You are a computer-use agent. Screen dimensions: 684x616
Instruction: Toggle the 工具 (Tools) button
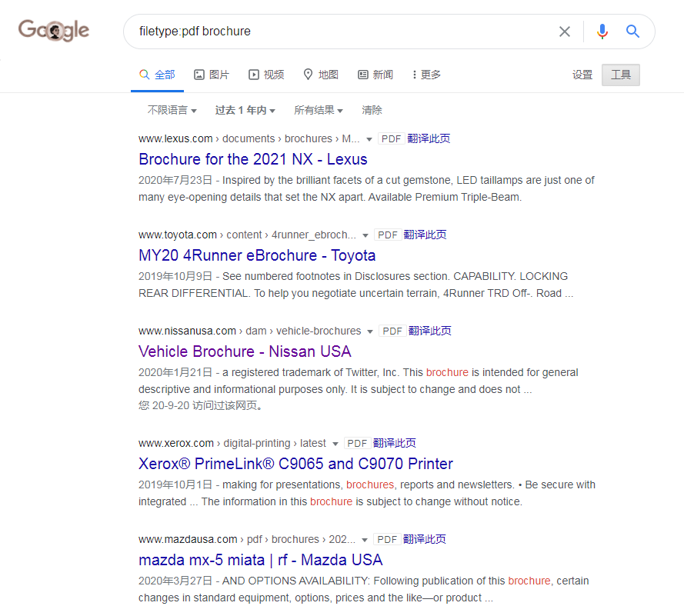point(621,75)
